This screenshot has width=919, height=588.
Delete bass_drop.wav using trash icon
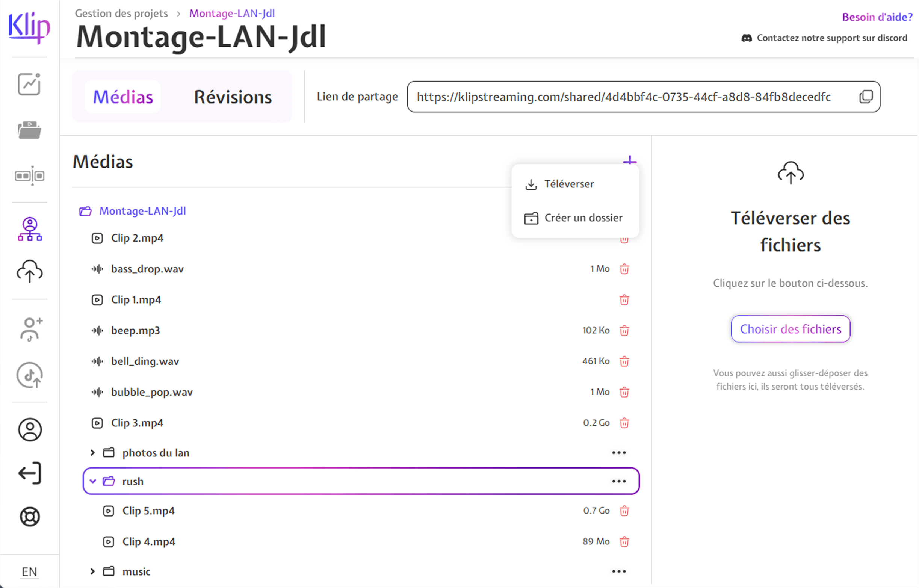pos(624,269)
